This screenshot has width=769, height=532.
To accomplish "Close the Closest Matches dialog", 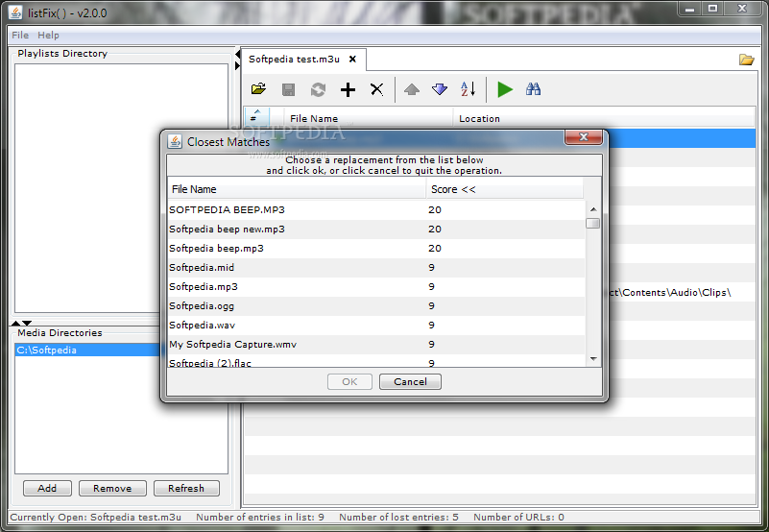I will (583, 137).
